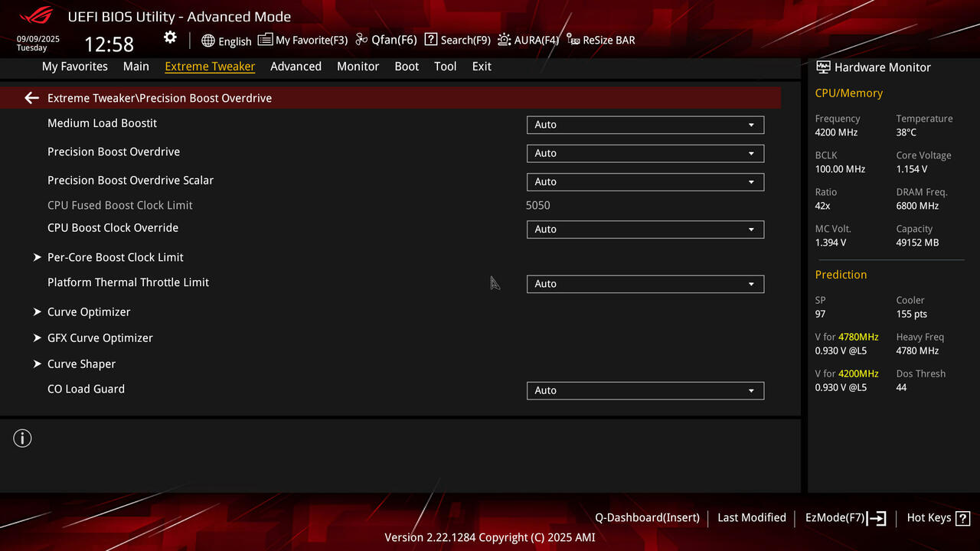The image size is (980, 551).
Task: Open Q-Dashboard(Insert)
Action: point(647,518)
